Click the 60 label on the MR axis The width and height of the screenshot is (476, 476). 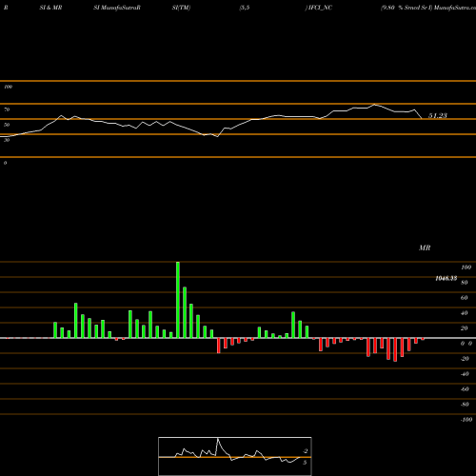pyautogui.click(x=465, y=298)
